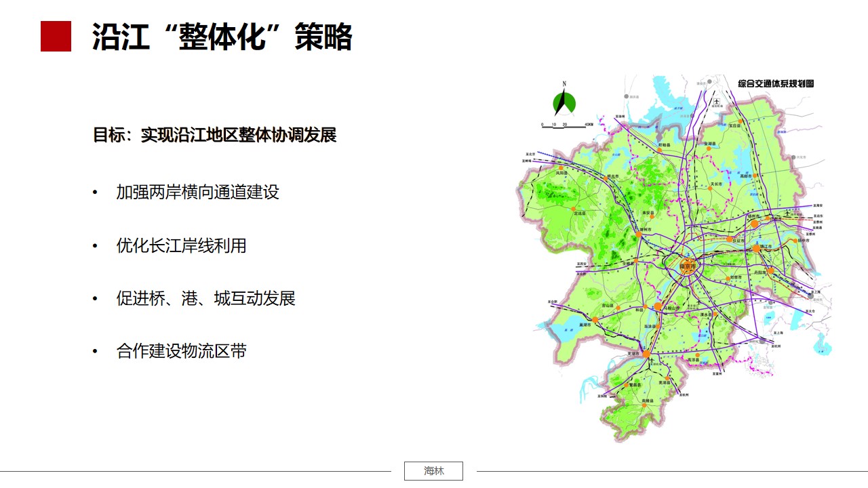Click the 丹阳市 city marker on map
Screen dimensions: 868x488
click(770, 271)
